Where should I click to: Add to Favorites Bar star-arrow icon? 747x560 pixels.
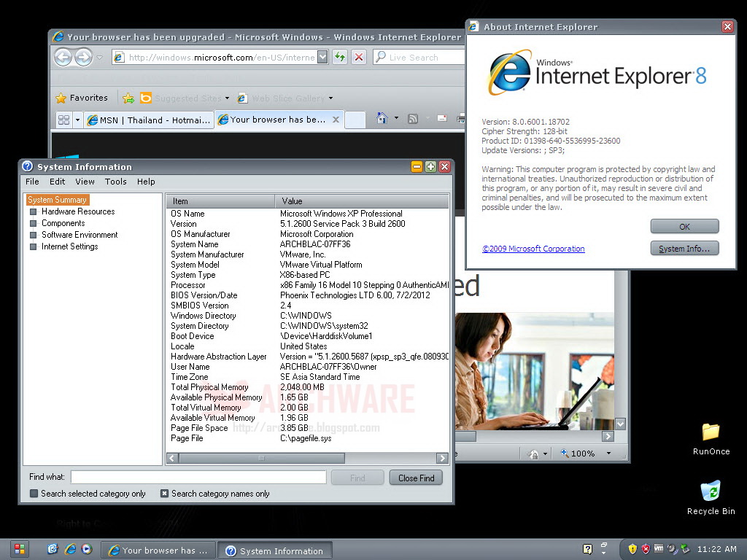point(128,98)
